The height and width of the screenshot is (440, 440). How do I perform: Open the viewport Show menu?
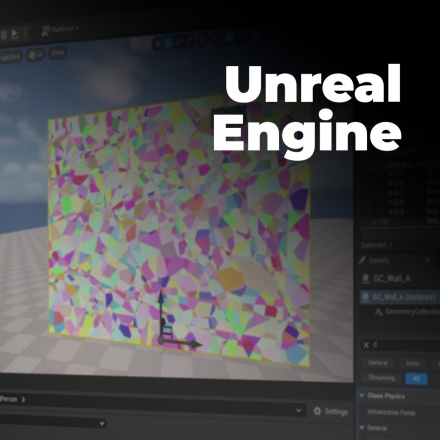58,53
